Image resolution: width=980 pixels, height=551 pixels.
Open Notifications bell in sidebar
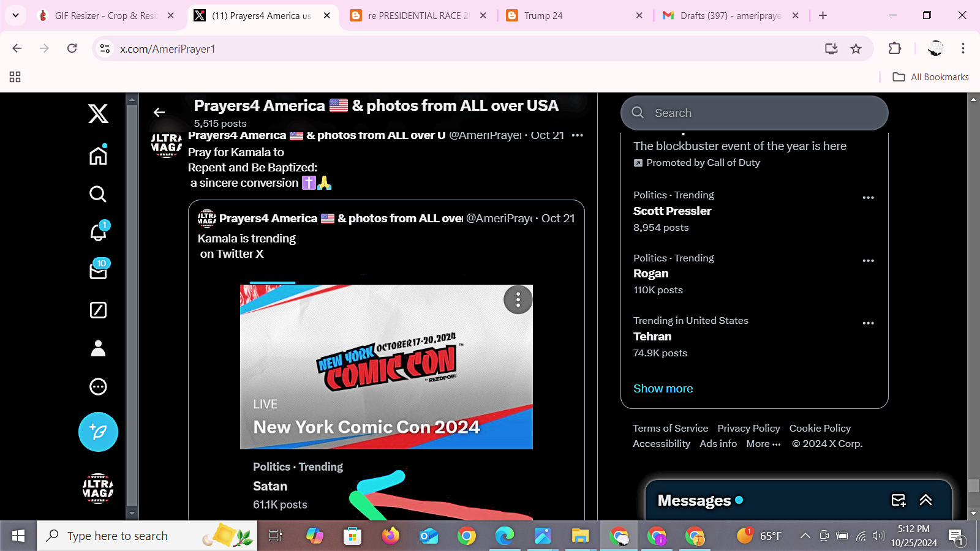point(98,231)
